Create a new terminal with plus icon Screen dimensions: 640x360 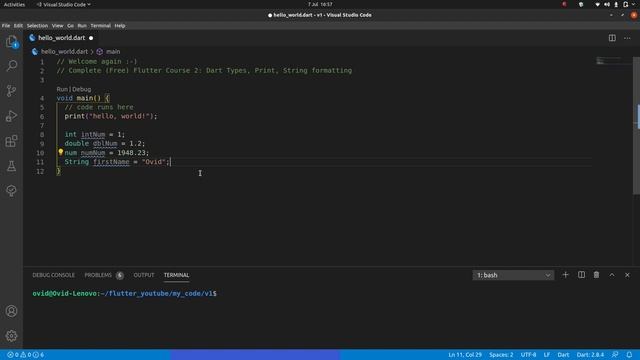tap(565, 275)
